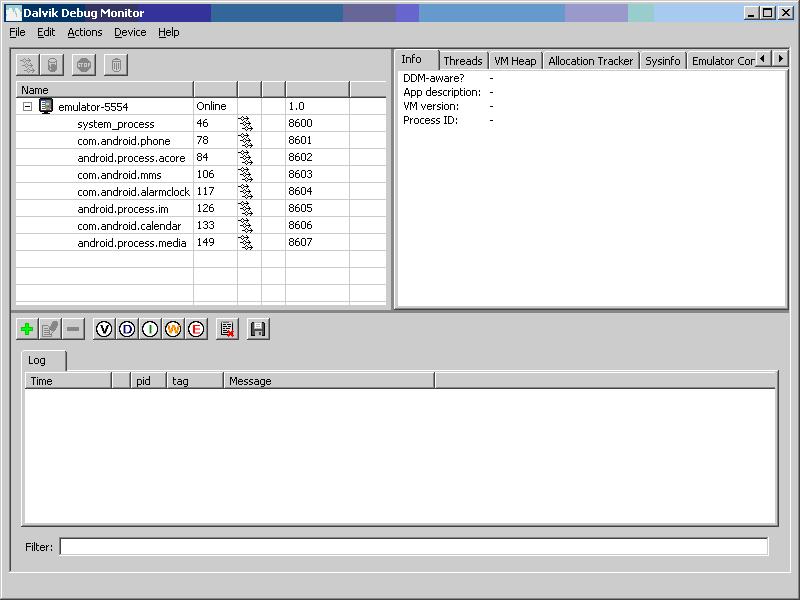Click the stop process toolbar icon
Image resolution: width=800 pixels, height=600 pixels.
click(84, 65)
